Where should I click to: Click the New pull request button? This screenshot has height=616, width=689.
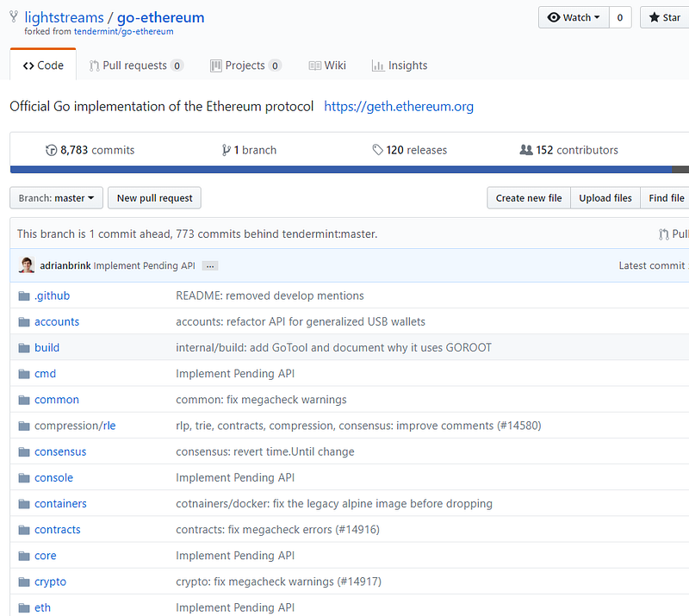154,198
